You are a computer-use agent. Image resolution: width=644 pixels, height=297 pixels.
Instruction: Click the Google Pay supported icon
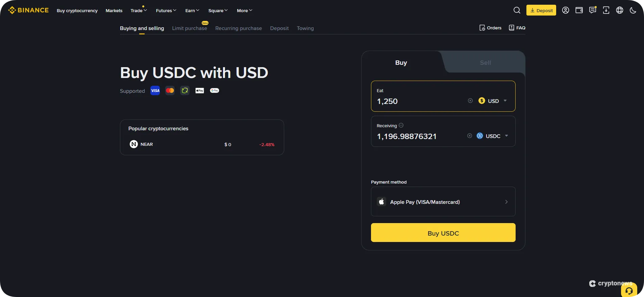tap(215, 90)
